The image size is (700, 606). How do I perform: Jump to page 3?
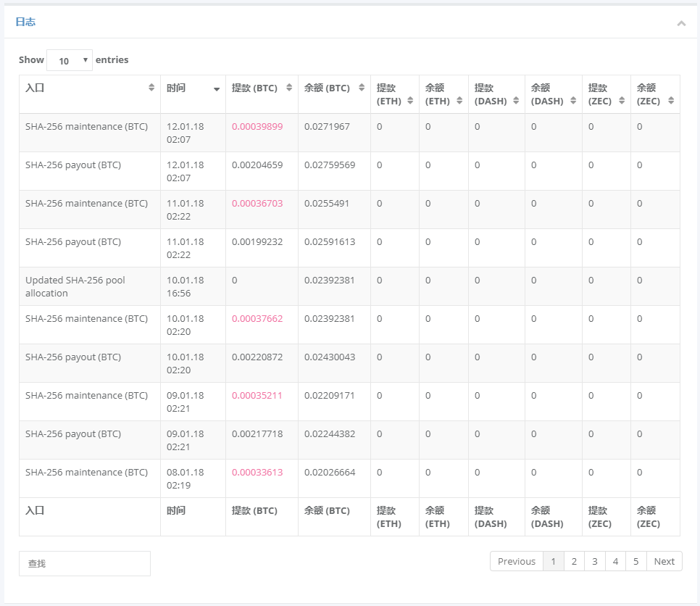pyautogui.click(x=595, y=561)
